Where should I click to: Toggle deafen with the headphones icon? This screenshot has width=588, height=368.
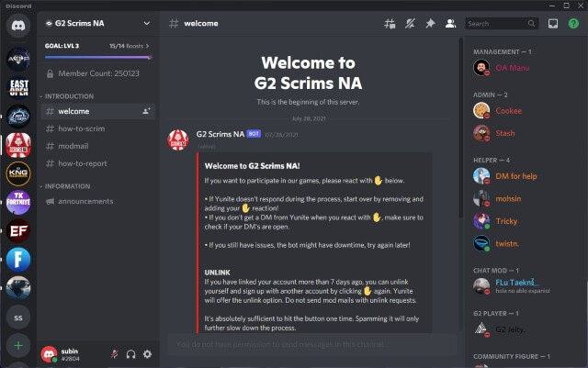point(130,353)
